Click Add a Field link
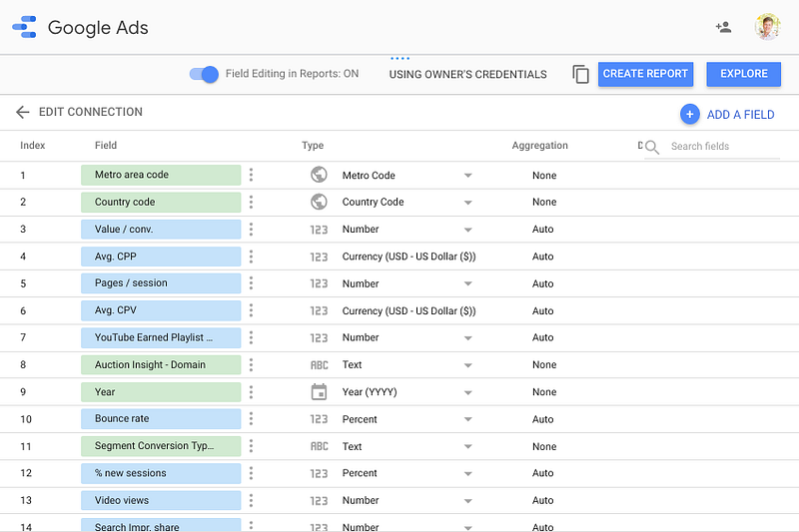 (x=740, y=115)
